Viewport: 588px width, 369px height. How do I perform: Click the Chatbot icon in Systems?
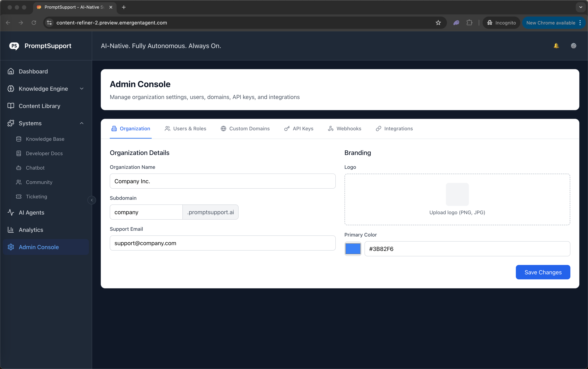point(19,168)
